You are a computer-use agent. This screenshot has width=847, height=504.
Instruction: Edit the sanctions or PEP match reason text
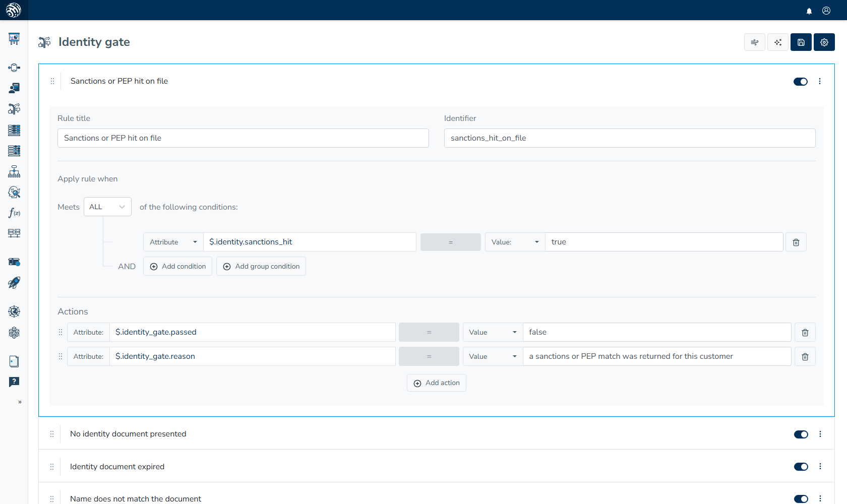pos(657,356)
